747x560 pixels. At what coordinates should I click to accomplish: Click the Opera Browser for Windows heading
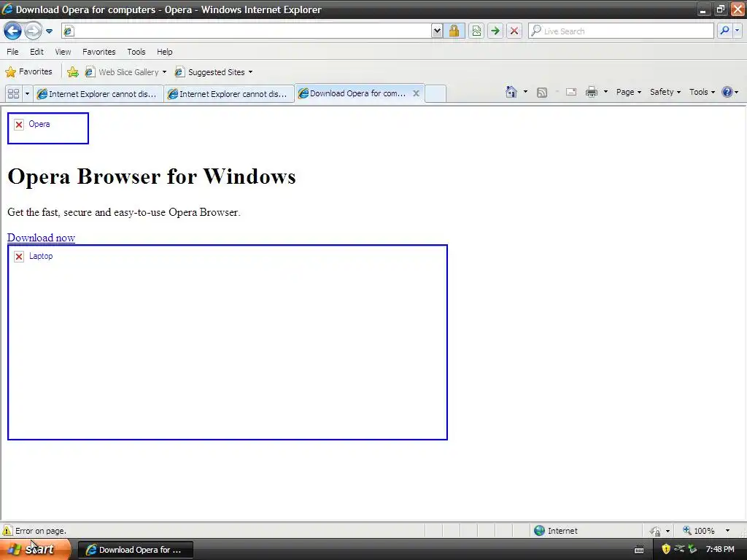click(152, 176)
